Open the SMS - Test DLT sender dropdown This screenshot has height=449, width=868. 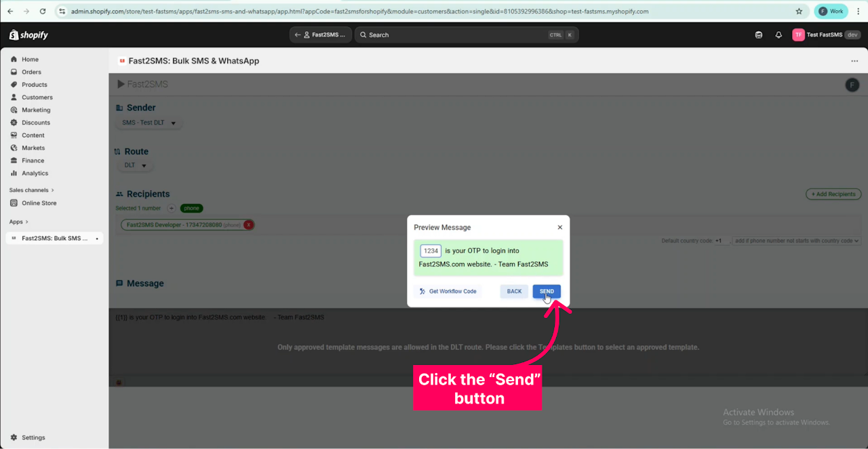pyautogui.click(x=149, y=123)
